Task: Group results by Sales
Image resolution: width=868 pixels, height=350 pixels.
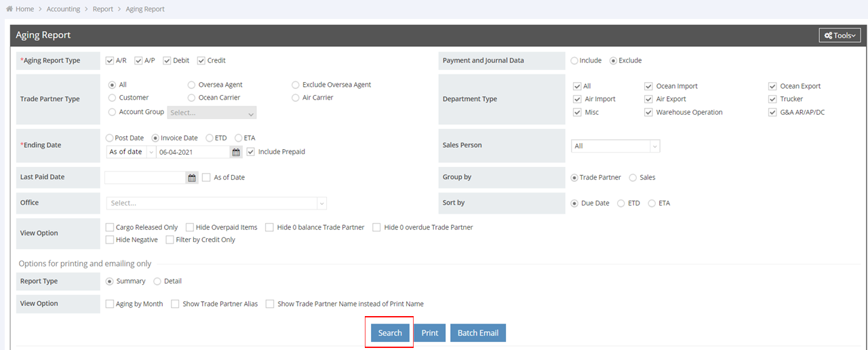Action: (633, 178)
